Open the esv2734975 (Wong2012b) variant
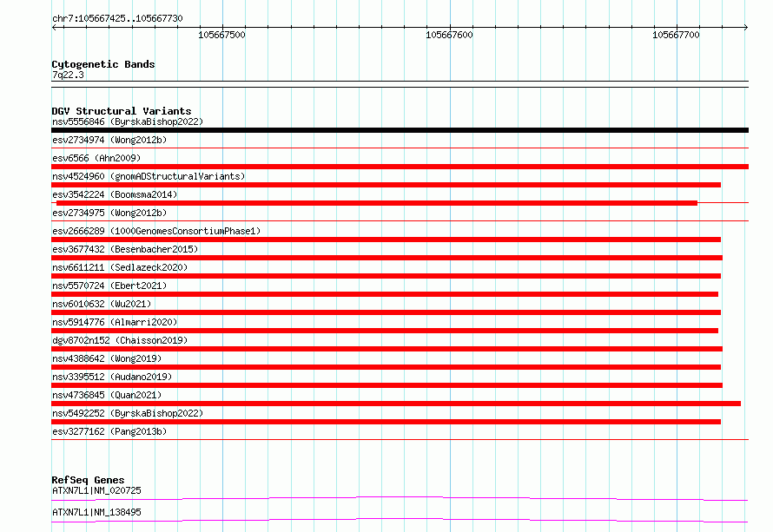Image resolution: width=773 pixels, height=532 pixels. click(109, 213)
